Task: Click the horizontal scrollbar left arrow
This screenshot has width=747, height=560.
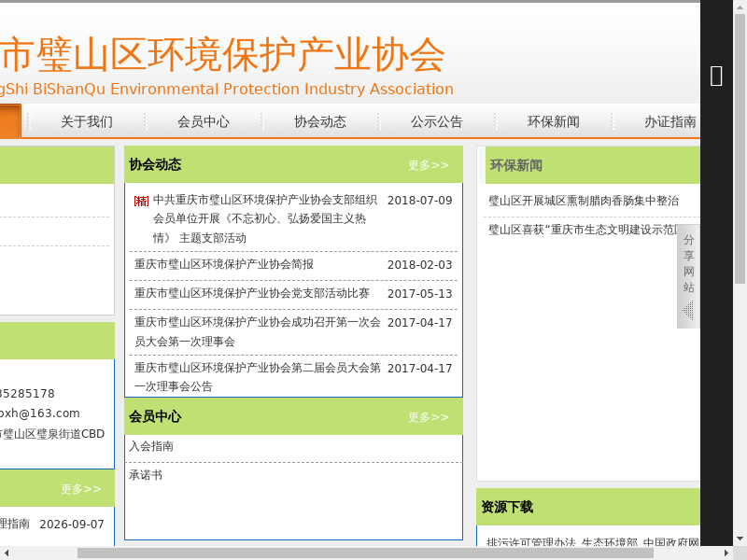Action: click(x=5, y=553)
